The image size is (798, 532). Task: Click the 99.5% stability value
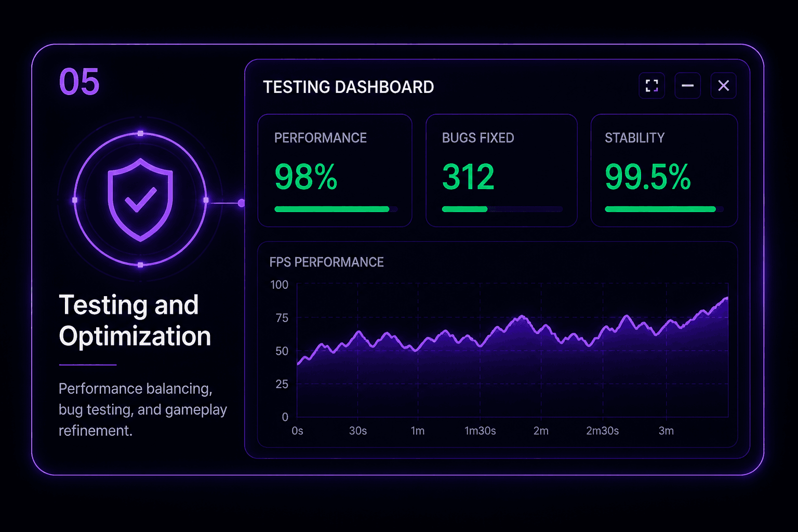(648, 177)
